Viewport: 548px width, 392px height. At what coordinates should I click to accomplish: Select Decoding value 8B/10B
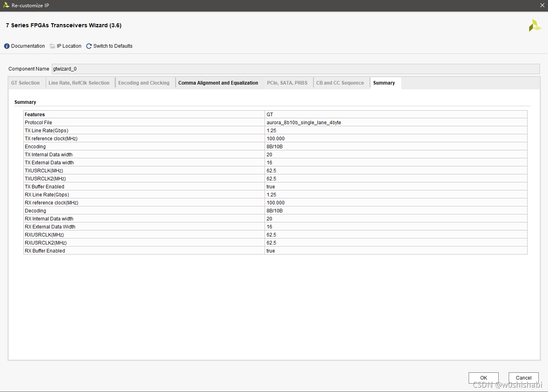tap(275, 211)
